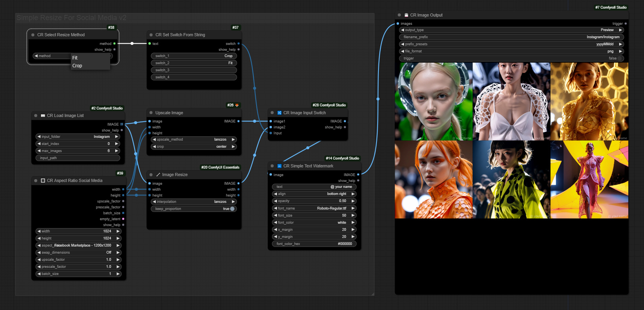
Task: Click the text input socket of CR Set Switch From String
Action: pos(149,44)
